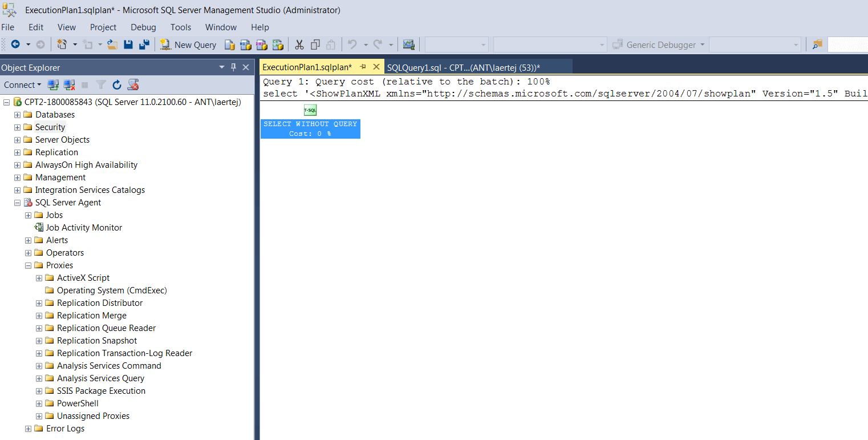Pin the Object Explorer panel

[233, 67]
